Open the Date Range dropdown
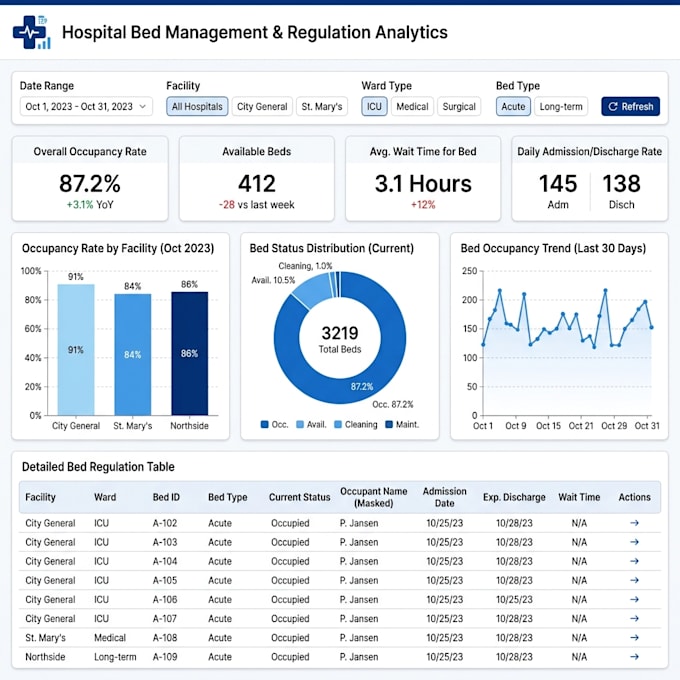The image size is (680, 680). pos(86,106)
